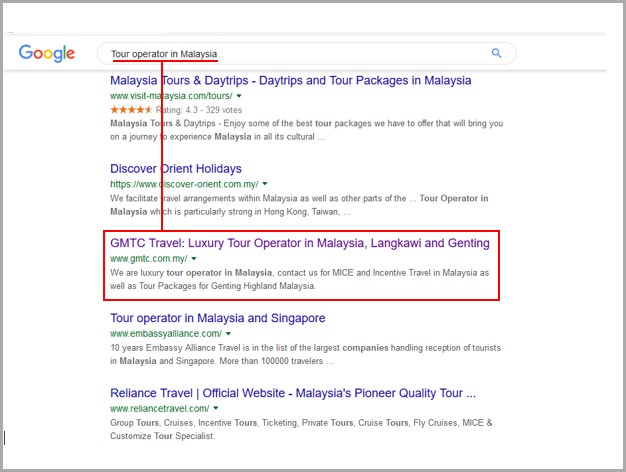Open 'Malaysia Tours & Daytrips' result title
Screen dimensions: 626x472
(x=291, y=81)
